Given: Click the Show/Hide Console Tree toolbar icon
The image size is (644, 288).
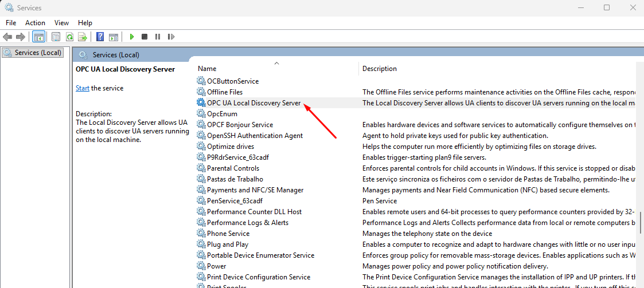Looking at the screenshot, I should pos(39,37).
